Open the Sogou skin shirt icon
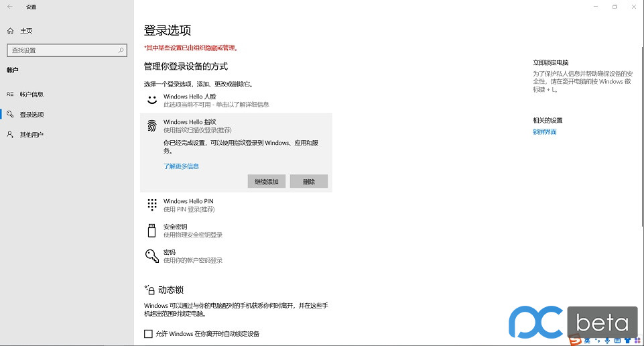Image resolution: width=644 pixels, height=346 pixels. click(x=627, y=341)
